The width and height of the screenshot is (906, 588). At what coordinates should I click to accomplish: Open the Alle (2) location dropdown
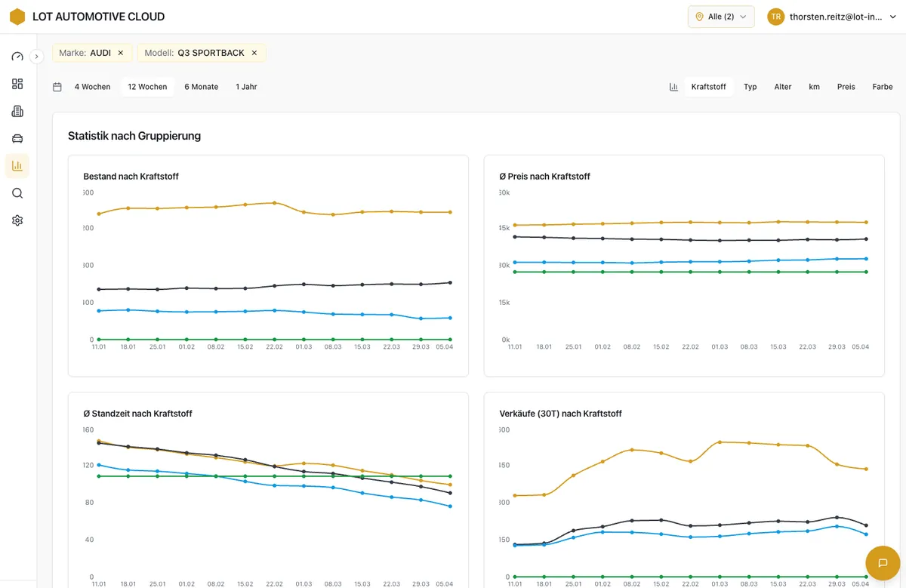tap(721, 17)
